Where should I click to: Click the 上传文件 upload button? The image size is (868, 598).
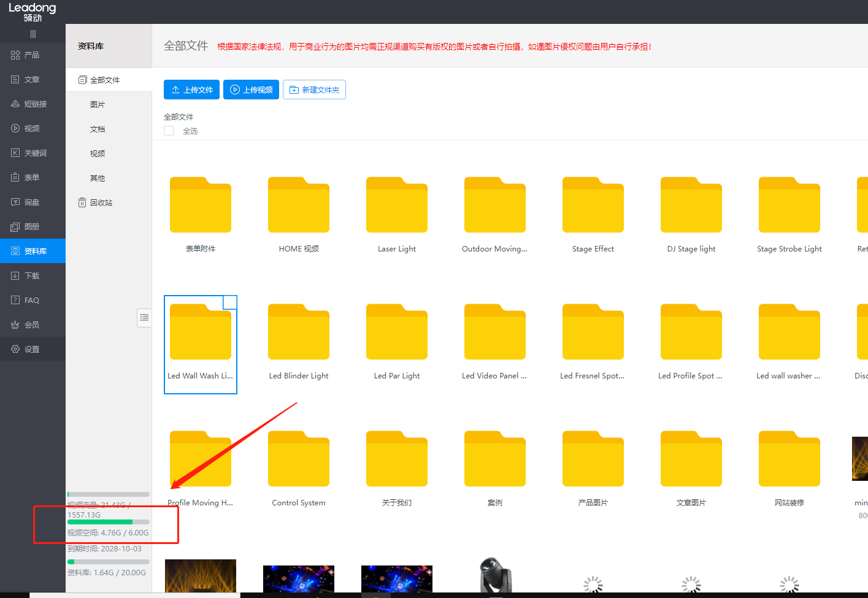(191, 90)
